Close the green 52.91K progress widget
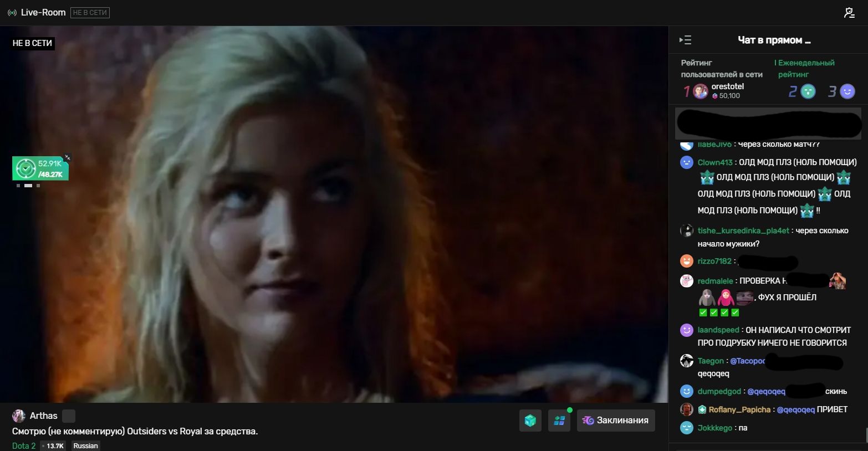The width and height of the screenshot is (868, 451). (67, 157)
